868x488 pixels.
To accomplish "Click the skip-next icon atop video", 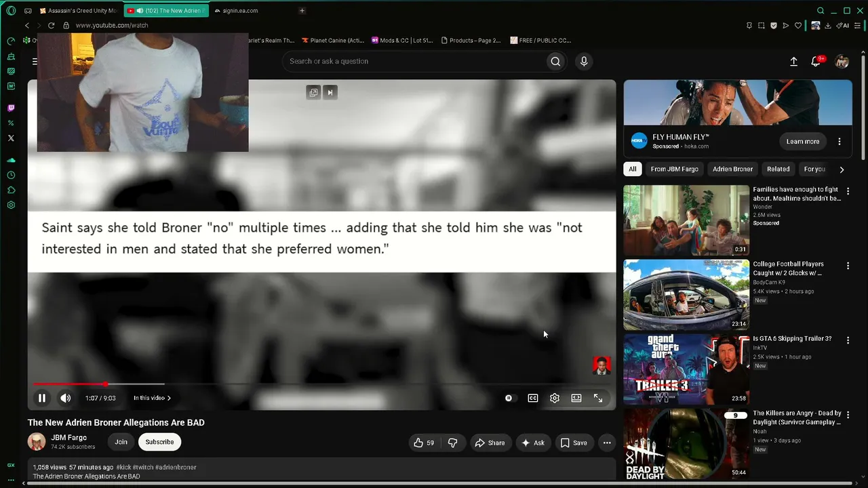I will (330, 92).
